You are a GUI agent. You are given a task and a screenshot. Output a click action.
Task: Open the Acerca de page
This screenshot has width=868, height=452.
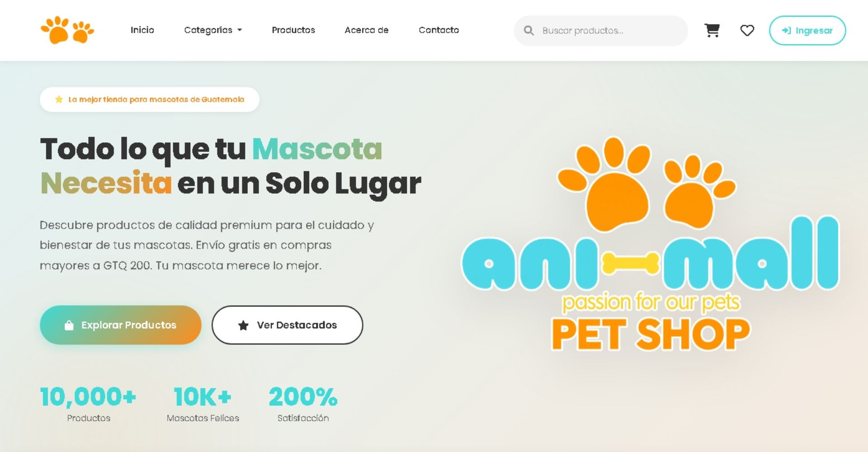point(367,30)
